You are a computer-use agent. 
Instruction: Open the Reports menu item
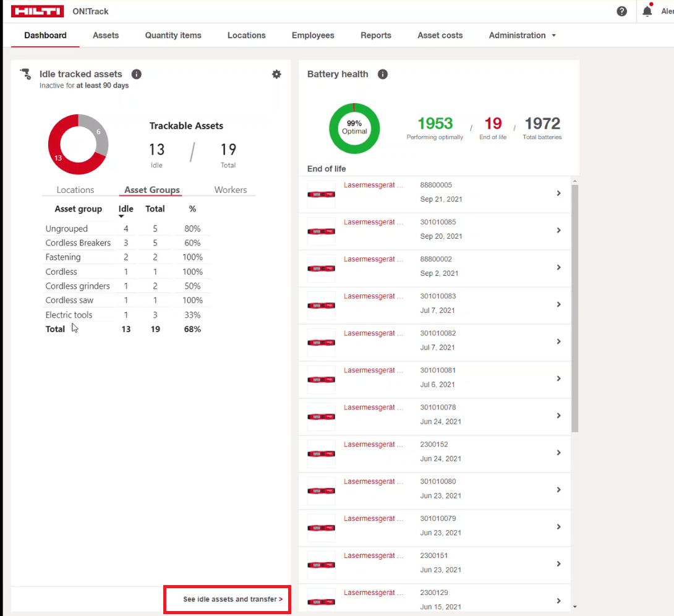(x=376, y=35)
